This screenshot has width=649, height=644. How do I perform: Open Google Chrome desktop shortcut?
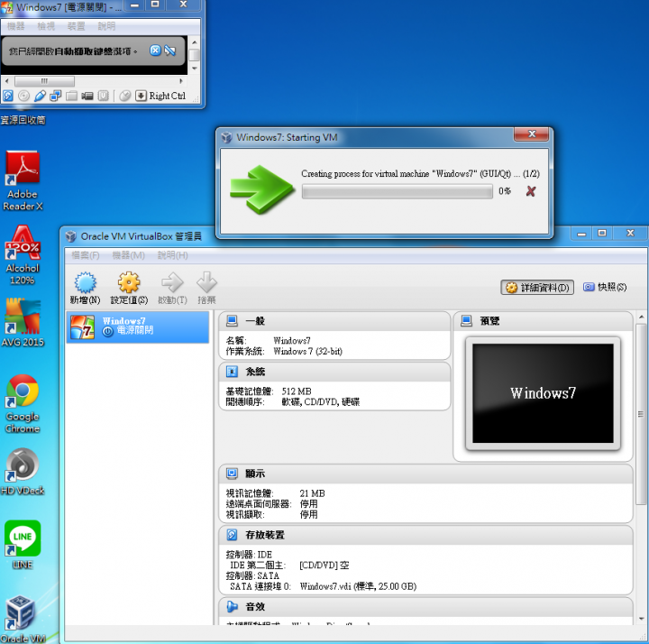coord(23,404)
